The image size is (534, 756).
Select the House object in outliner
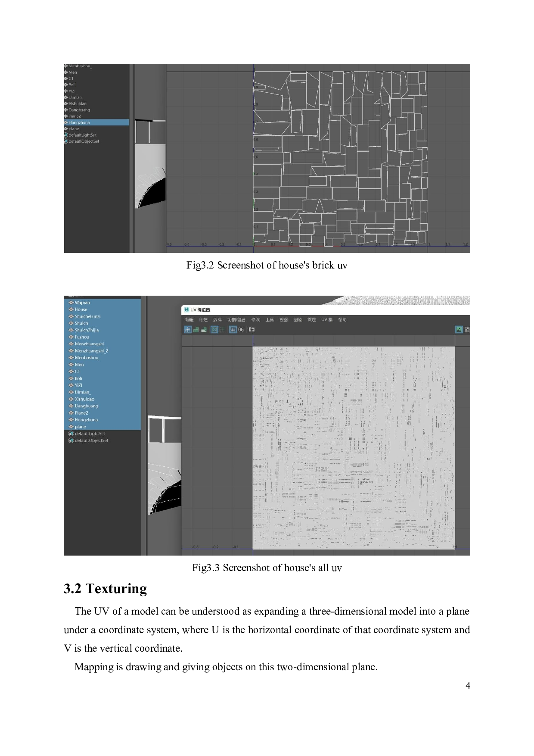[81, 309]
